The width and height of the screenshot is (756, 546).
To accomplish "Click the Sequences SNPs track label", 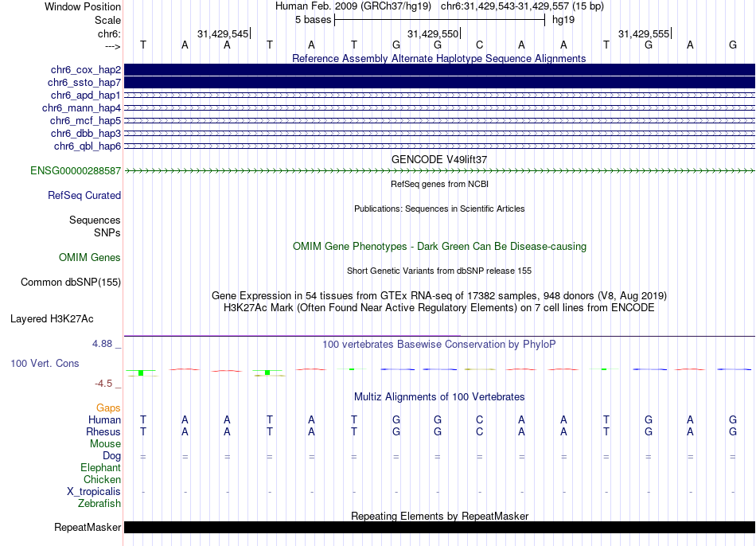I will pos(95,226).
